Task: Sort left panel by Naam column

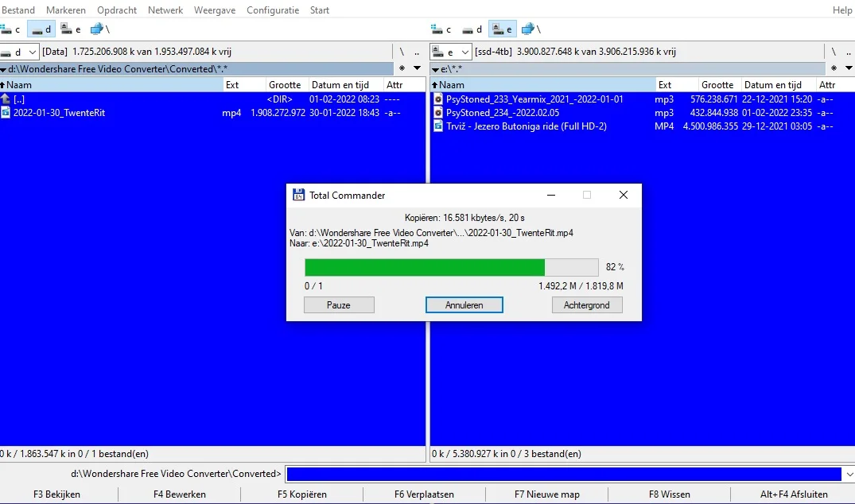Action: [112, 85]
